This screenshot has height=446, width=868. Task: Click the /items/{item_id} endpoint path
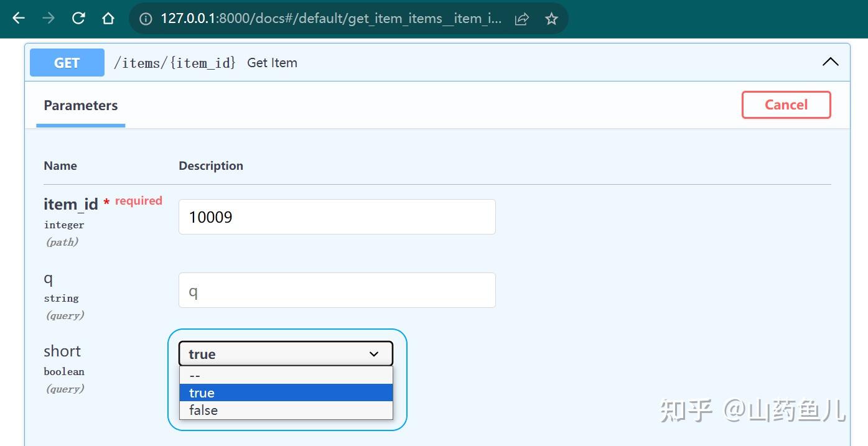[175, 63]
